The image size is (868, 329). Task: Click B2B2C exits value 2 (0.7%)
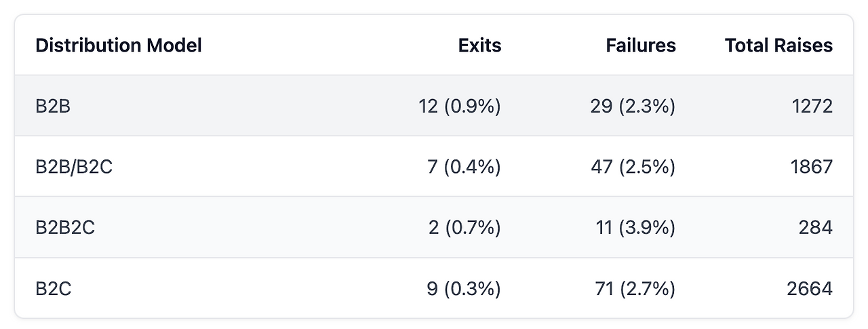coord(465,227)
